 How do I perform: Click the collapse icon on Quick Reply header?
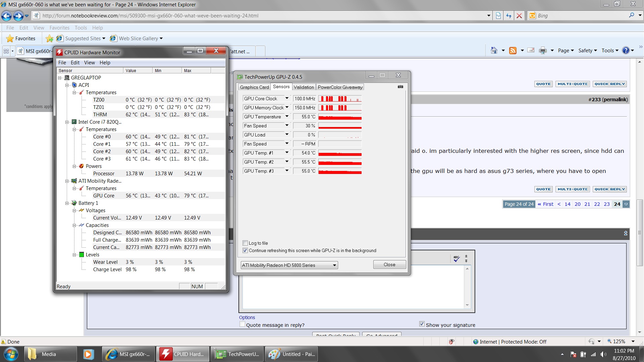click(x=626, y=233)
